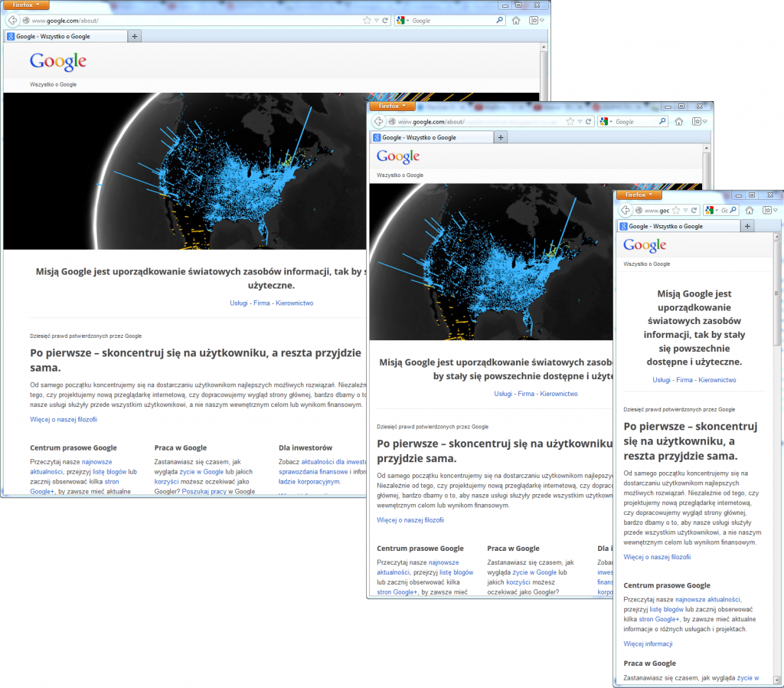784x688 pixels.
Task: Go to the home page in the narrow window
Action: (750, 210)
